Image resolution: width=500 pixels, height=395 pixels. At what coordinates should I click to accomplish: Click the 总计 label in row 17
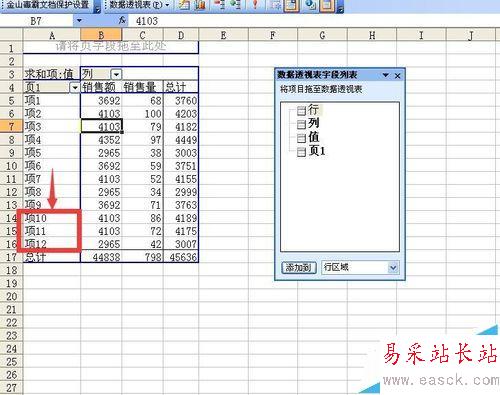pyautogui.click(x=52, y=257)
